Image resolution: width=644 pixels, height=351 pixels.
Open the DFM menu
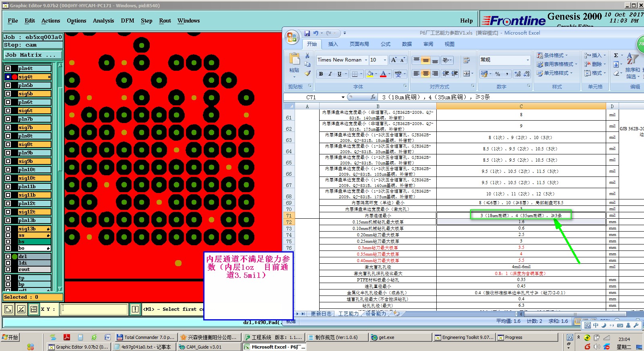pyautogui.click(x=128, y=21)
